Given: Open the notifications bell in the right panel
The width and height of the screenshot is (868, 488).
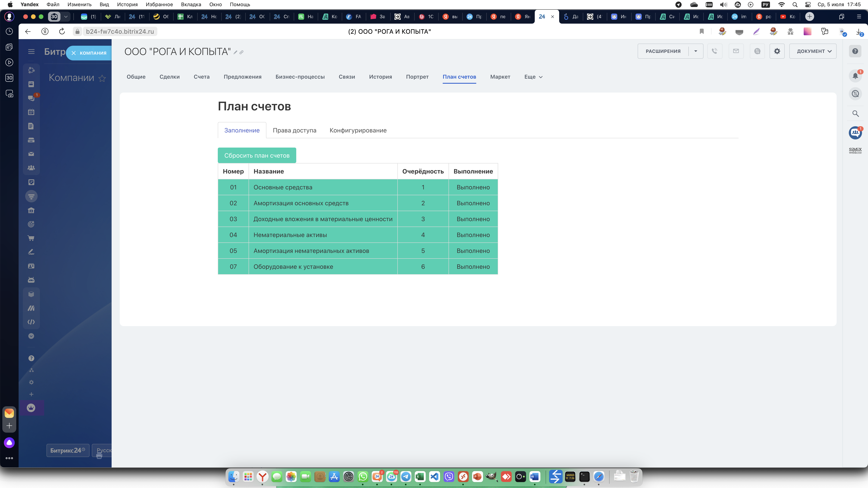Looking at the screenshot, I should click(855, 76).
